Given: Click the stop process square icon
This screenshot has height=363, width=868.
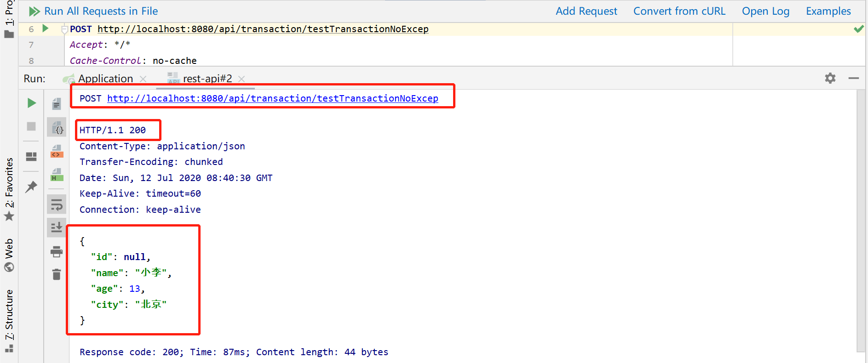Looking at the screenshot, I should [x=31, y=126].
